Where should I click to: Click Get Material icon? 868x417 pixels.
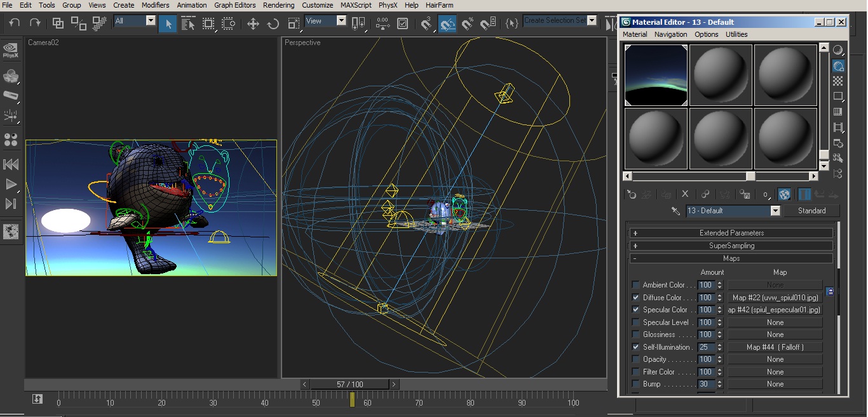[632, 194]
